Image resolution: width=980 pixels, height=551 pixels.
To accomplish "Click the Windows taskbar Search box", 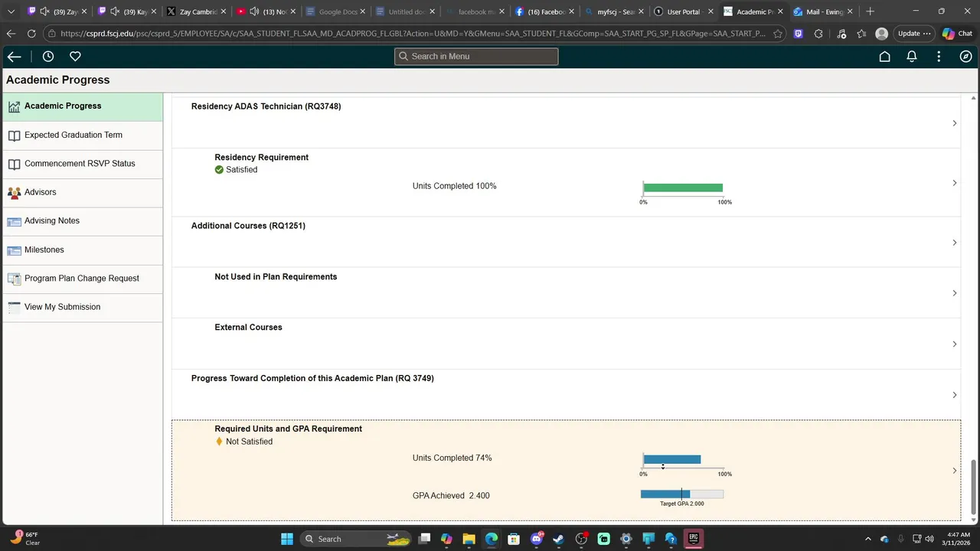I will point(356,539).
